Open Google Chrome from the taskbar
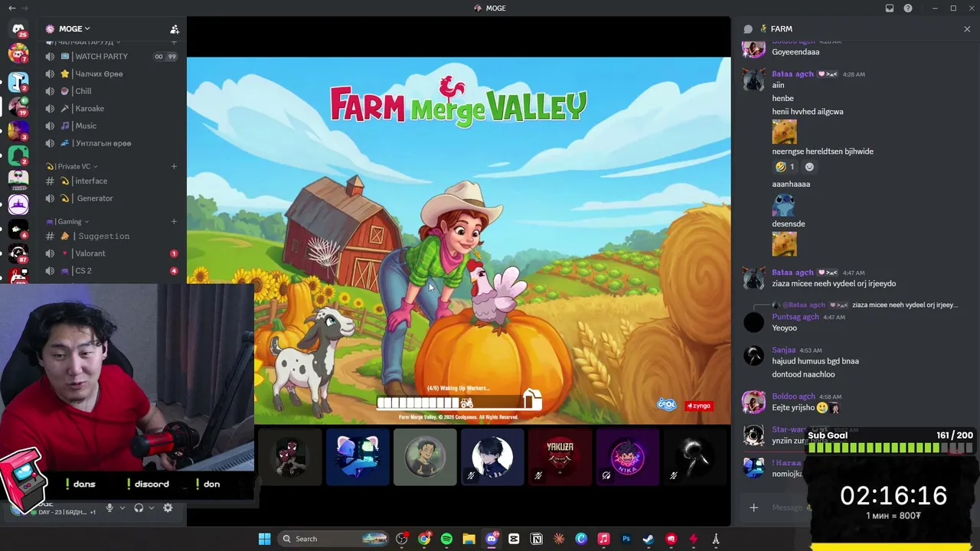The image size is (980, 551). pyautogui.click(x=424, y=539)
